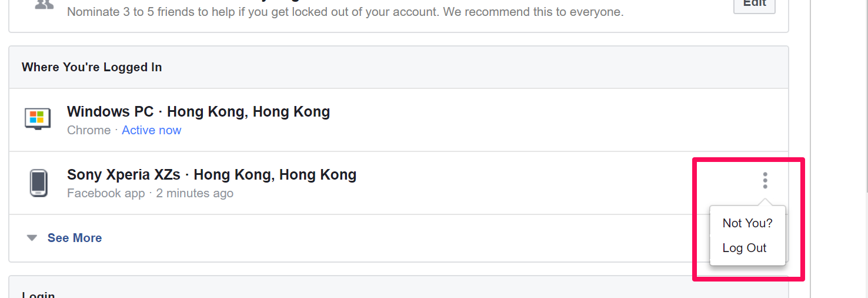Click the Edit button for trusted contacts

click(754, 4)
